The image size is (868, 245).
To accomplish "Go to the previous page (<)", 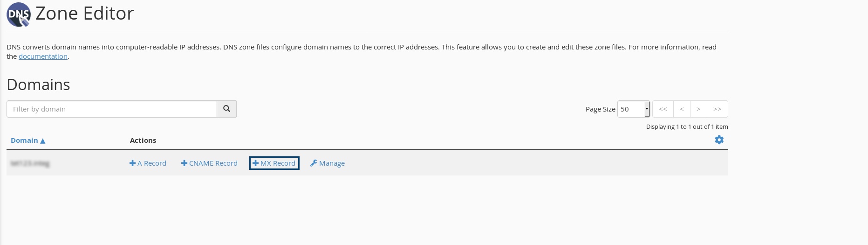I will pyautogui.click(x=682, y=109).
